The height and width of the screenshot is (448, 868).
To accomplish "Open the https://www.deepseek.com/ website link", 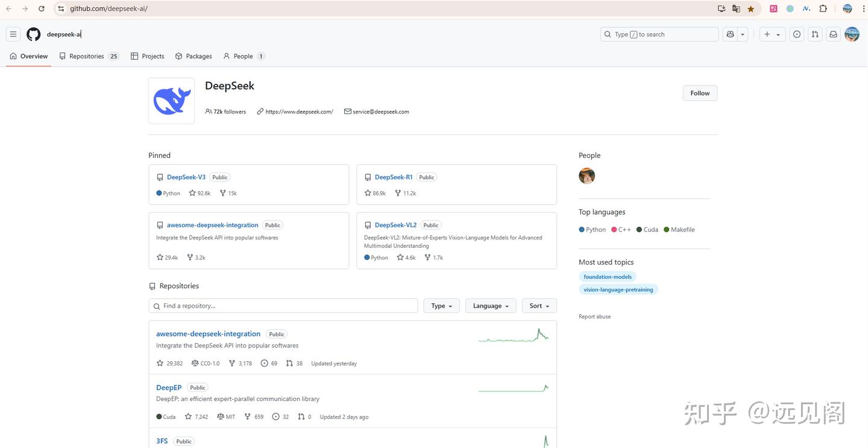I will 299,112.
